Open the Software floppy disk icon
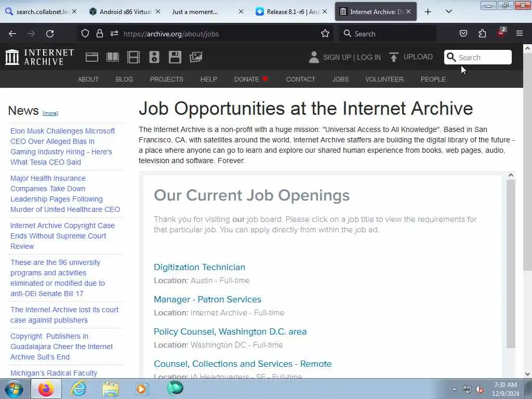This screenshot has width=532, height=399. pyautogui.click(x=175, y=57)
